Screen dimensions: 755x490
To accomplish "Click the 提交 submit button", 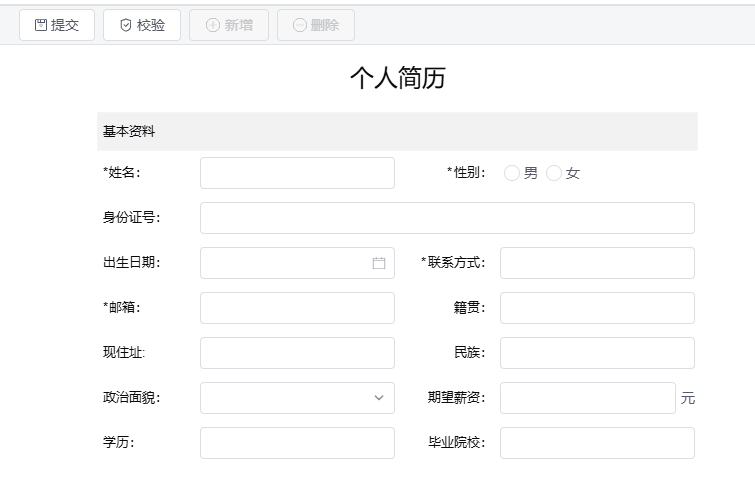I will coord(56,25).
